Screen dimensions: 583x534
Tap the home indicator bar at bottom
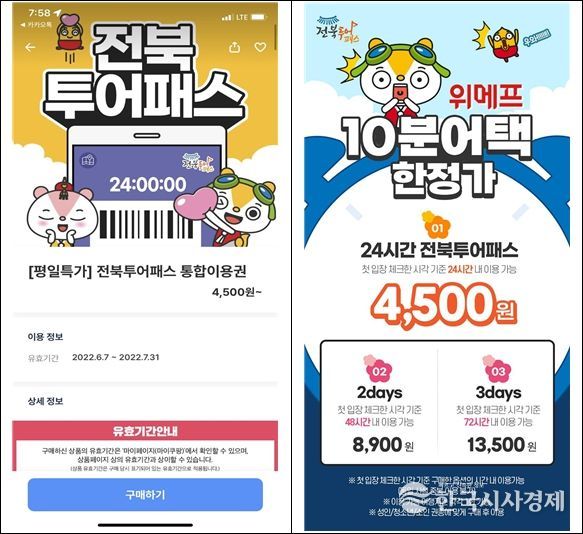pos(145,525)
